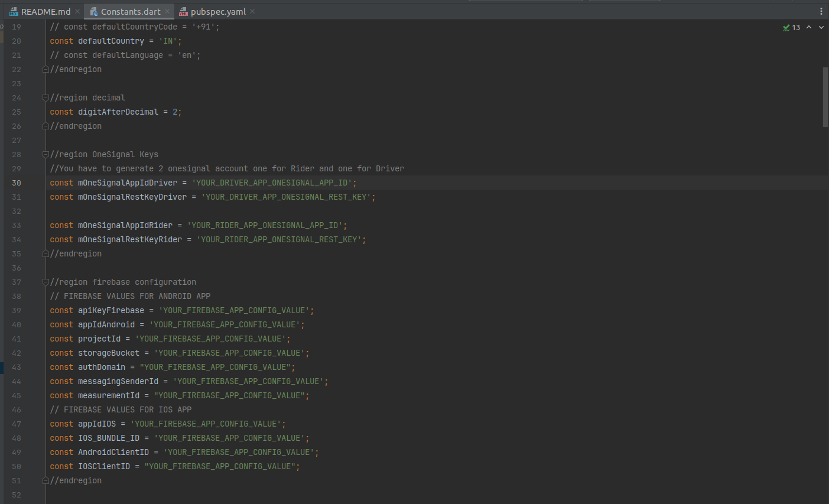Click line number 37 in the gutter
The height and width of the screenshot is (504, 829).
pos(17,282)
